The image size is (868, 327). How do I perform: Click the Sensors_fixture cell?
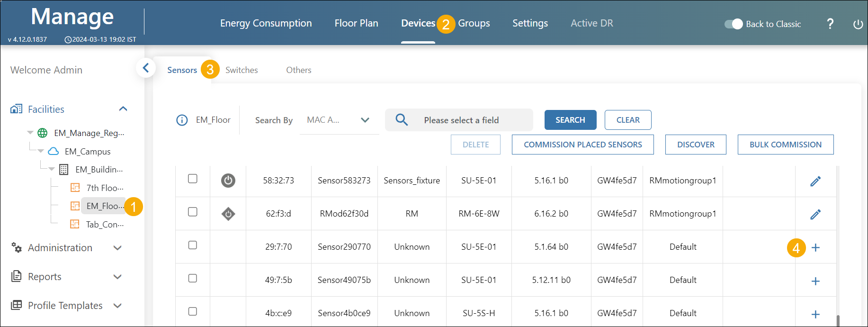tap(412, 181)
